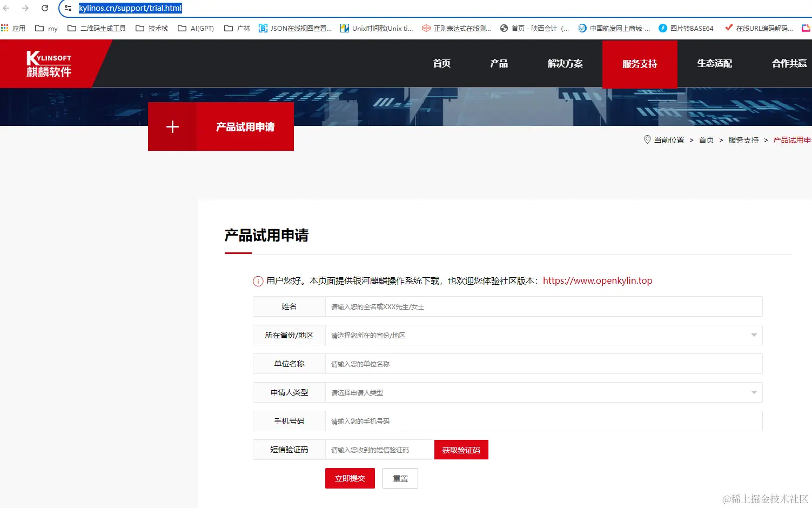This screenshot has width=812, height=508.
Task: Click 服务支持 in the breadcrumb
Action: (743, 140)
